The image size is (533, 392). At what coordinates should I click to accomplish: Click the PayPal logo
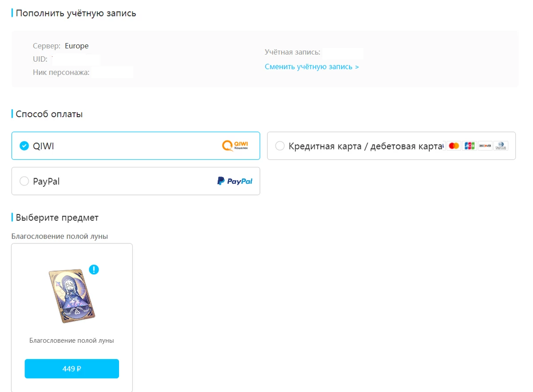tap(235, 181)
